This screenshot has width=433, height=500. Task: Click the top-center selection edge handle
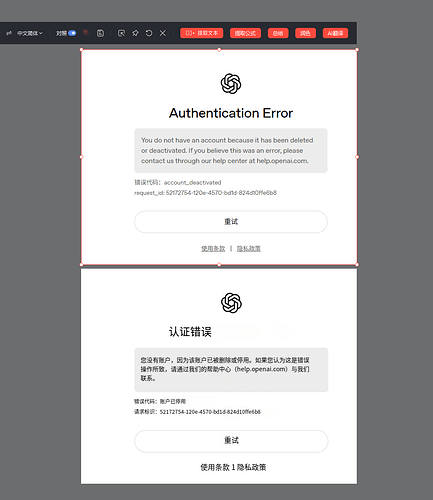coord(219,50)
